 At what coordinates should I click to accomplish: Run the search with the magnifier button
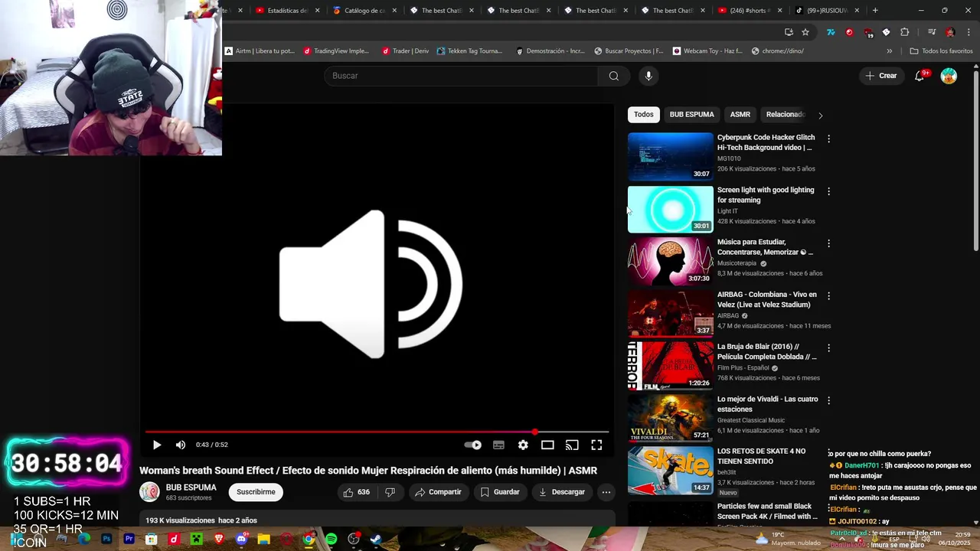click(x=613, y=76)
